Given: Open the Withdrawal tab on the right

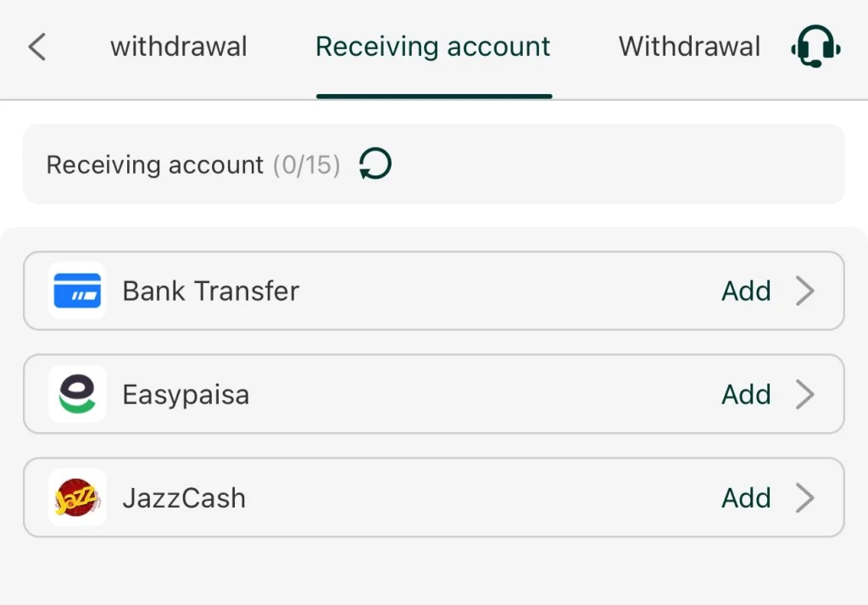Looking at the screenshot, I should (688, 47).
